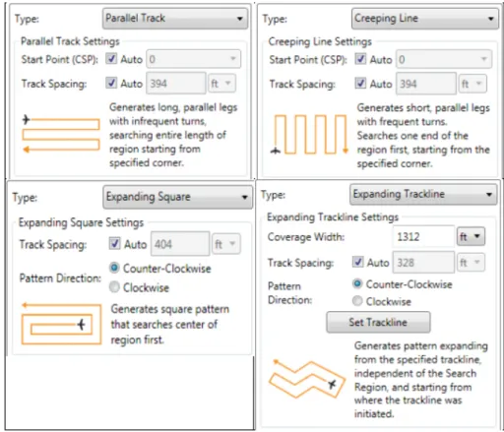This screenshot has width=504, height=432.
Task: Select Counter-Clockwise in Expanding Square Settings
Action: pos(114,268)
